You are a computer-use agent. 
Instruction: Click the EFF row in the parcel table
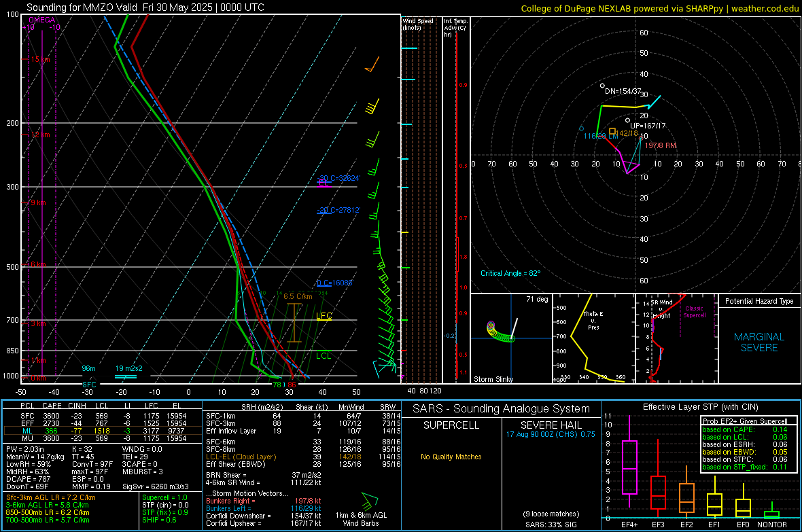click(103, 423)
